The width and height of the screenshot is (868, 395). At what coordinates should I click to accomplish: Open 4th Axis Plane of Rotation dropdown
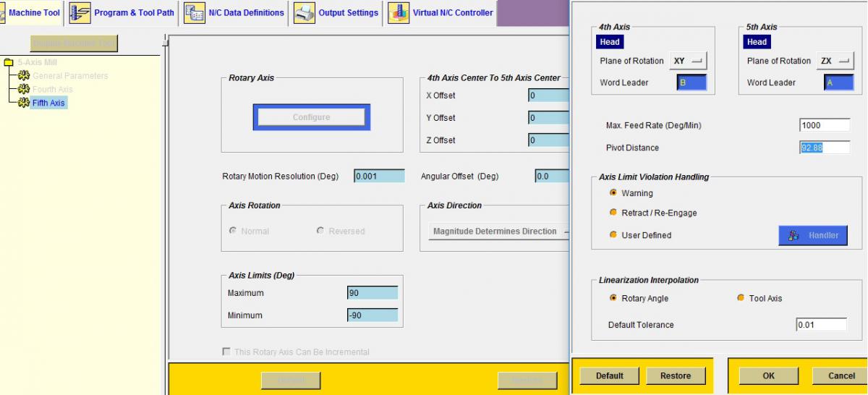[688, 61]
